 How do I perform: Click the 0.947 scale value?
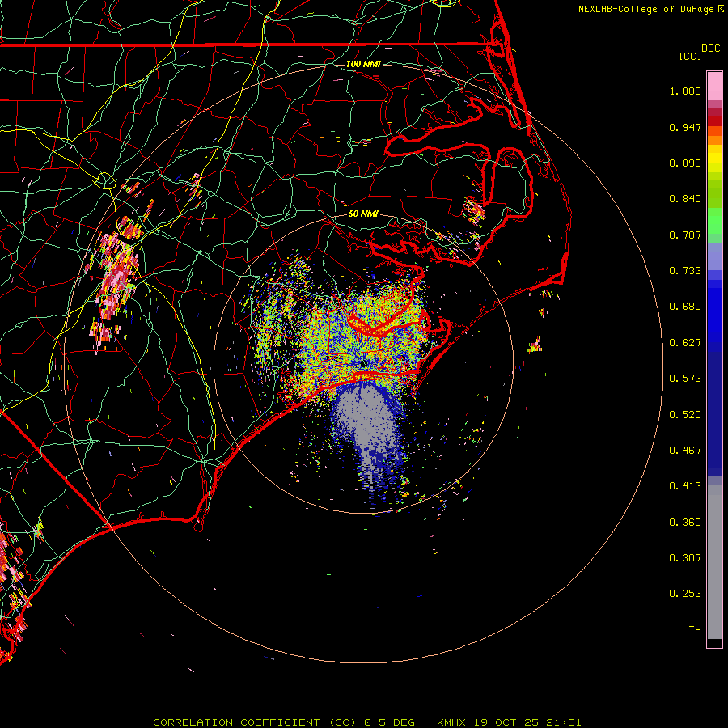(x=685, y=127)
